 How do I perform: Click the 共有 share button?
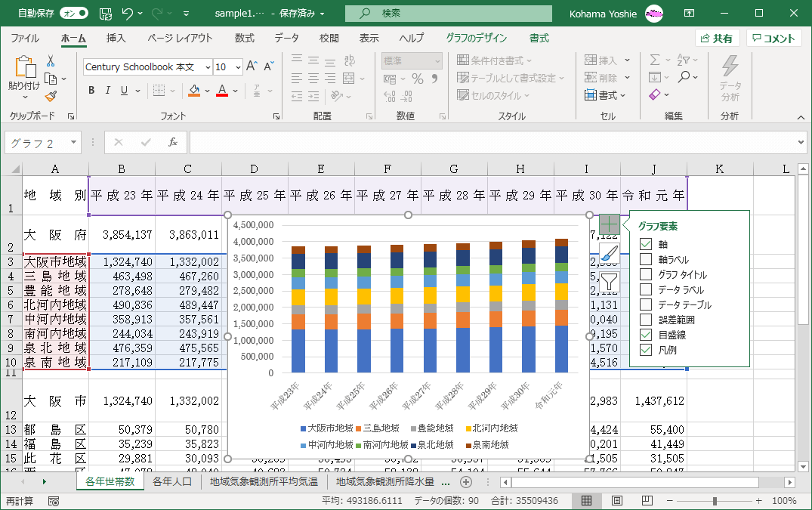pyautogui.click(x=716, y=39)
